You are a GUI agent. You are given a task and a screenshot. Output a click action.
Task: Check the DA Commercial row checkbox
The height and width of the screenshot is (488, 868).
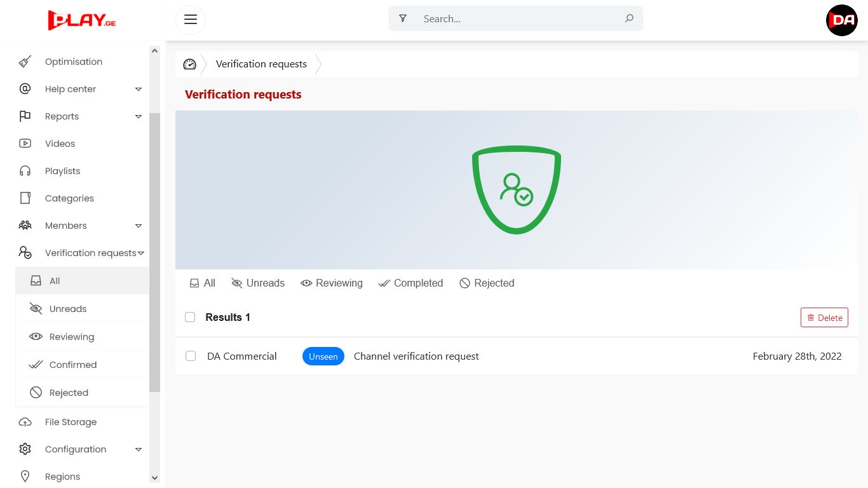pyautogui.click(x=191, y=356)
